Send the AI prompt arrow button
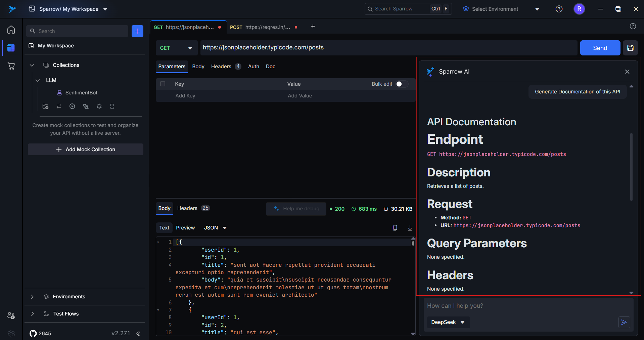 (x=624, y=322)
